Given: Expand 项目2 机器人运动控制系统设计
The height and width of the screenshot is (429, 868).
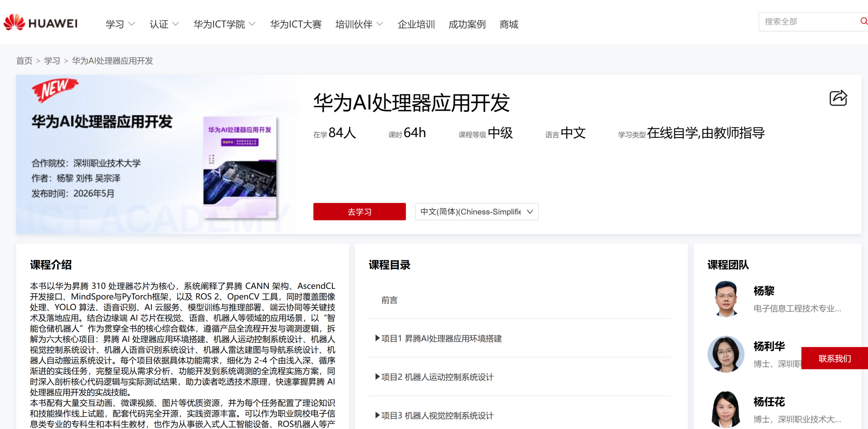Looking at the screenshot, I should point(434,377).
